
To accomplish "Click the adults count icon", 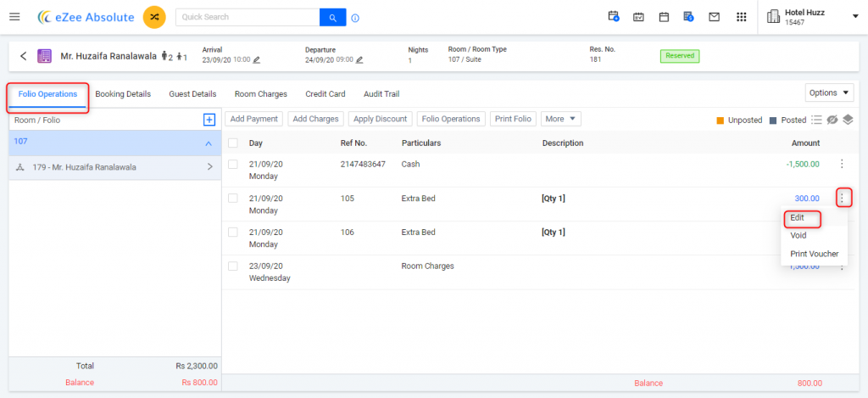I will 164,56.
